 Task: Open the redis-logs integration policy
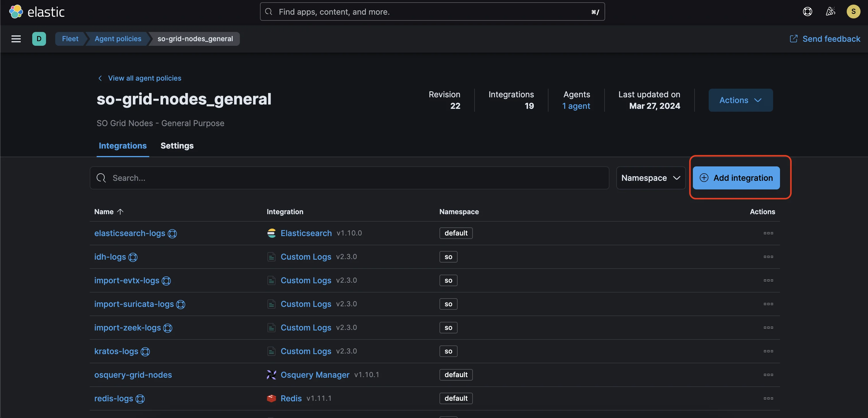click(x=114, y=398)
